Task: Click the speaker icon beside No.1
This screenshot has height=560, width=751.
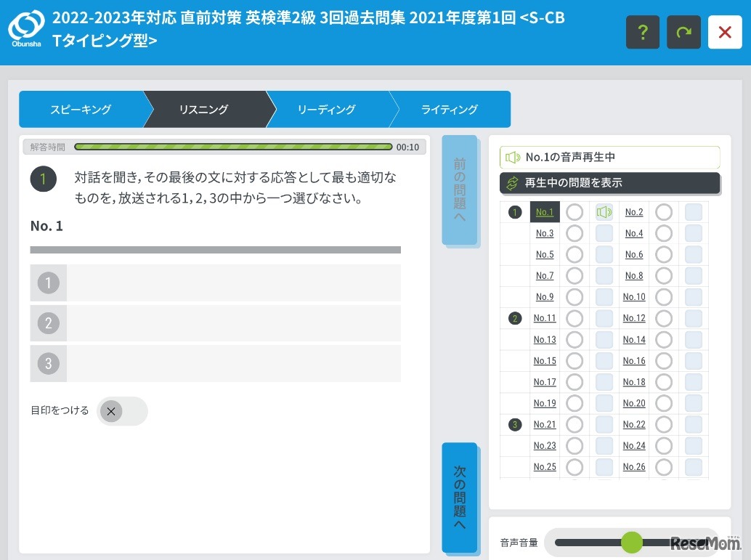Action: [604, 212]
